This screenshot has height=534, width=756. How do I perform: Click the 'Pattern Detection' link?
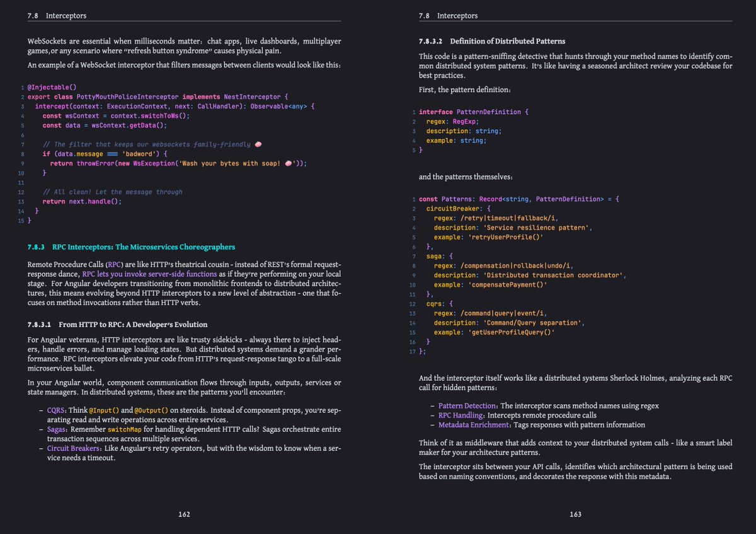(467, 406)
